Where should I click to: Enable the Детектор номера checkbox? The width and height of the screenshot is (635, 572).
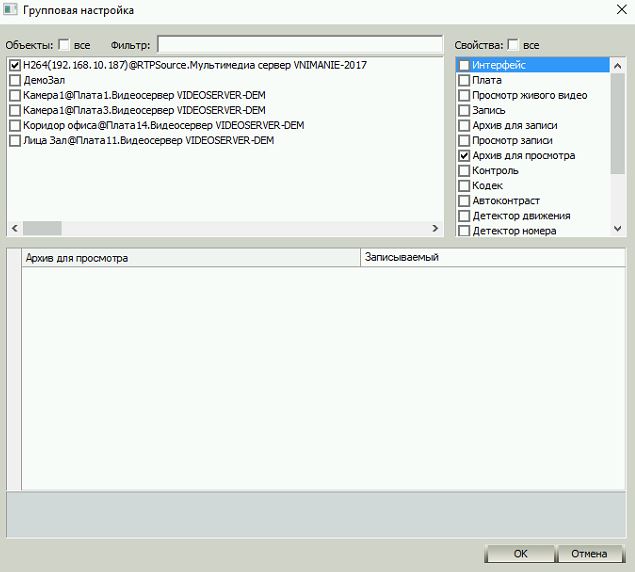(464, 231)
